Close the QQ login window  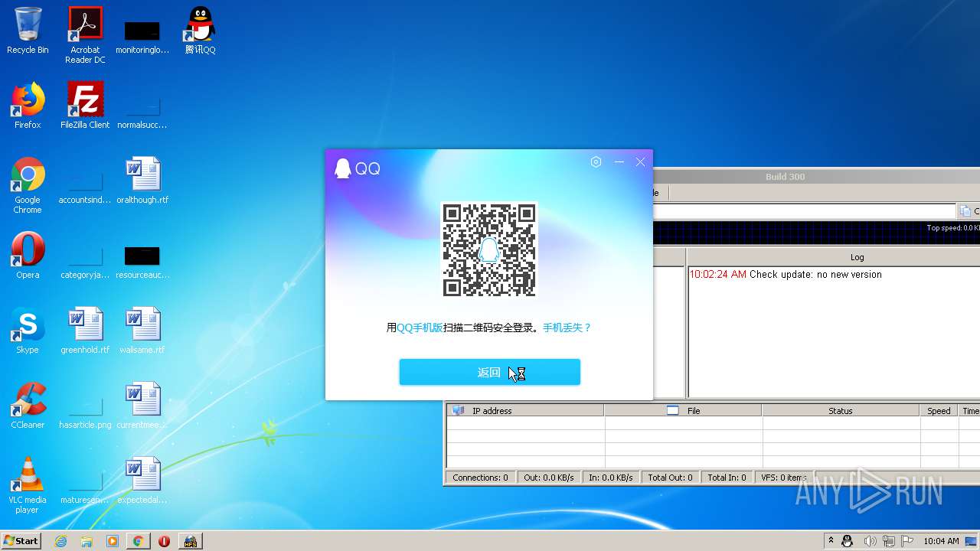641,162
